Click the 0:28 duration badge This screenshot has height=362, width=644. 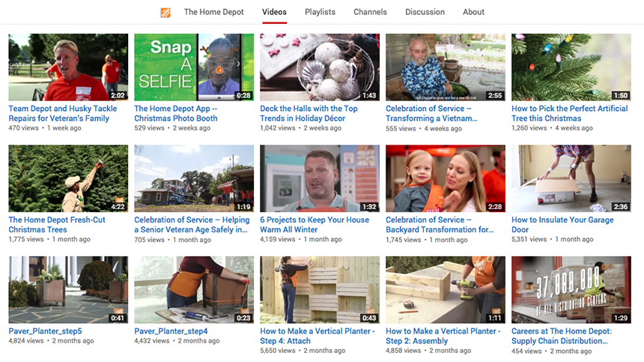243,95
